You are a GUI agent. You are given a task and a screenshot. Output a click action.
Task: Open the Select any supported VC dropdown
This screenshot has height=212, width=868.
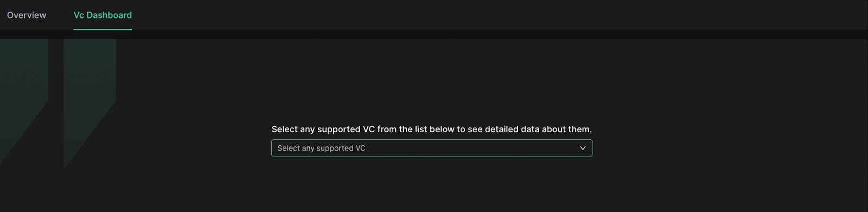click(432, 148)
